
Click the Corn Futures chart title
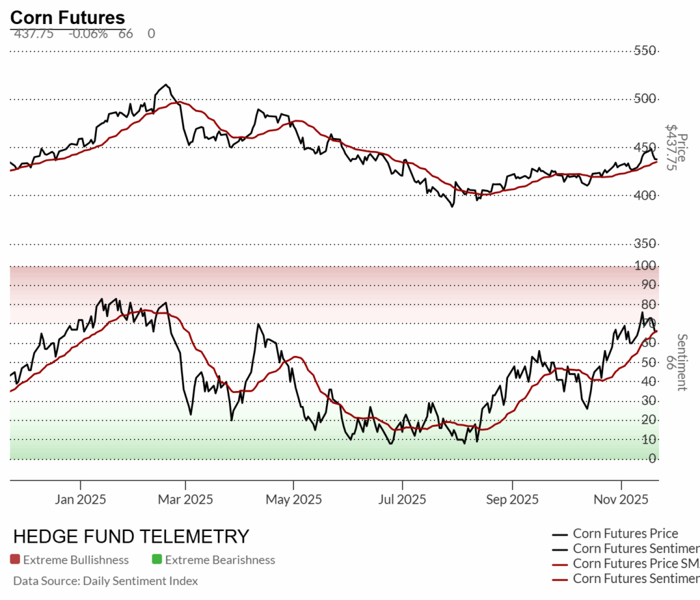[68, 18]
